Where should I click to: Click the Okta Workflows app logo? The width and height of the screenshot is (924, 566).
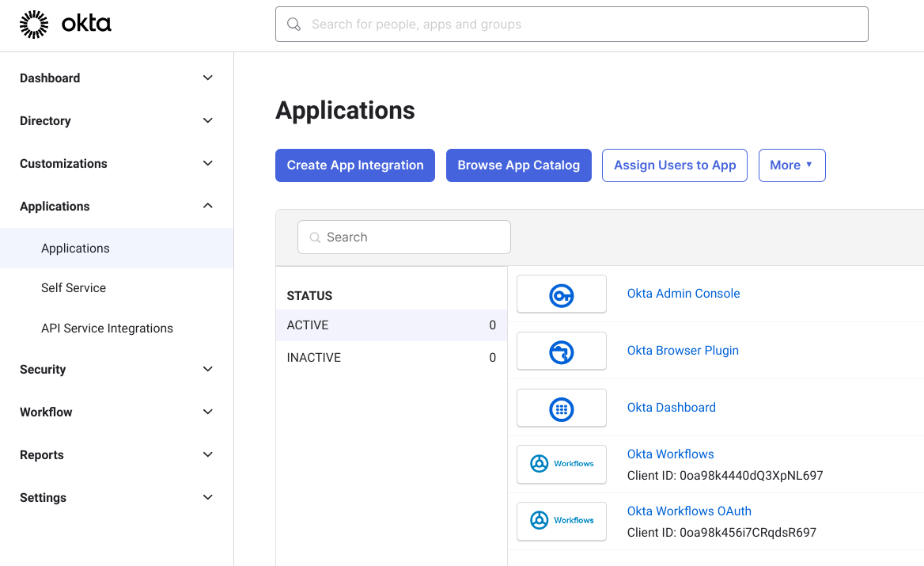[562, 465]
